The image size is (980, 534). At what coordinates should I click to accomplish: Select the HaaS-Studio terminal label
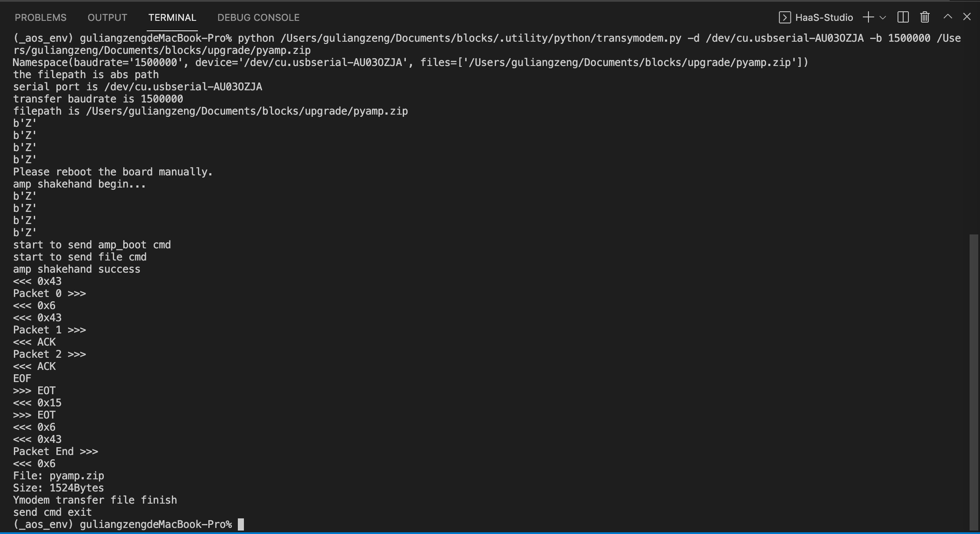[824, 17]
